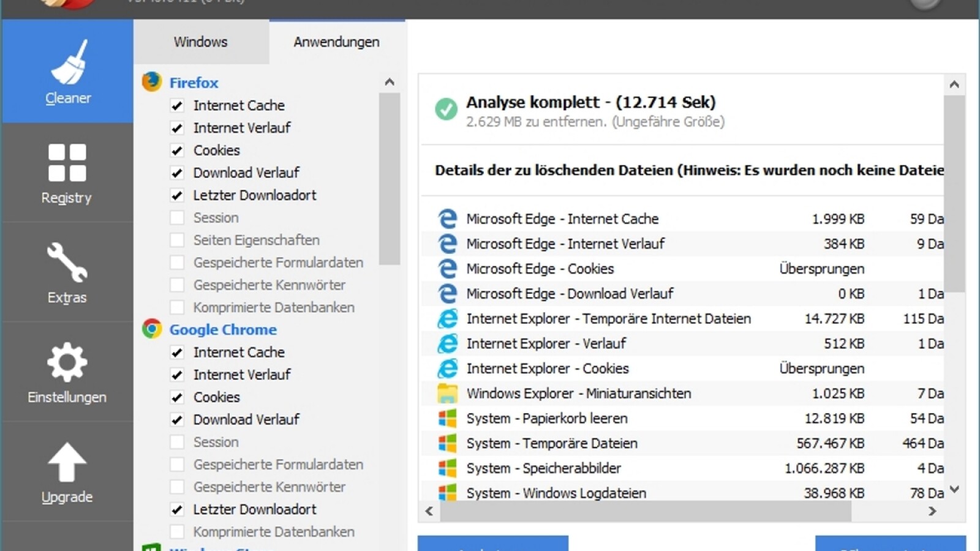Viewport: 980px width, 551px height.
Task: Click the Firefox icon in the cleaning list
Action: pos(151,82)
